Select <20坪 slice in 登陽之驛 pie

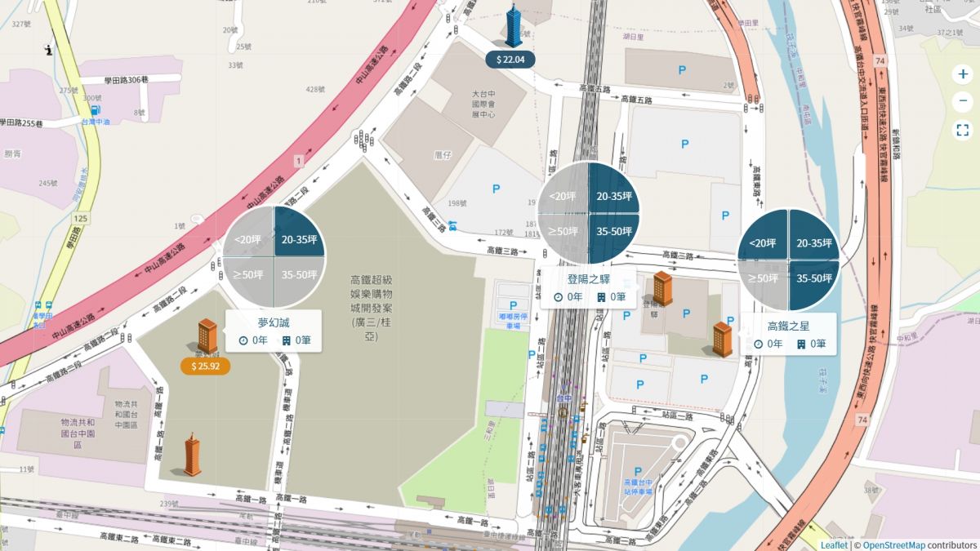562,196
